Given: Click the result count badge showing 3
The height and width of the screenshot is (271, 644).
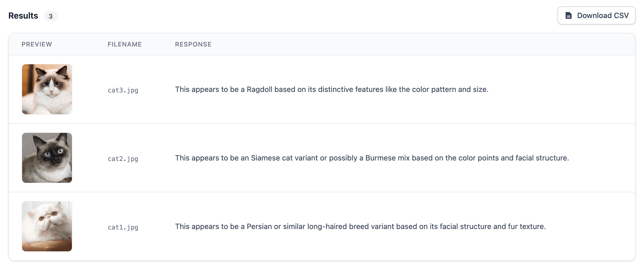Looking at the screenshot, I should click(x=50, y=16).
